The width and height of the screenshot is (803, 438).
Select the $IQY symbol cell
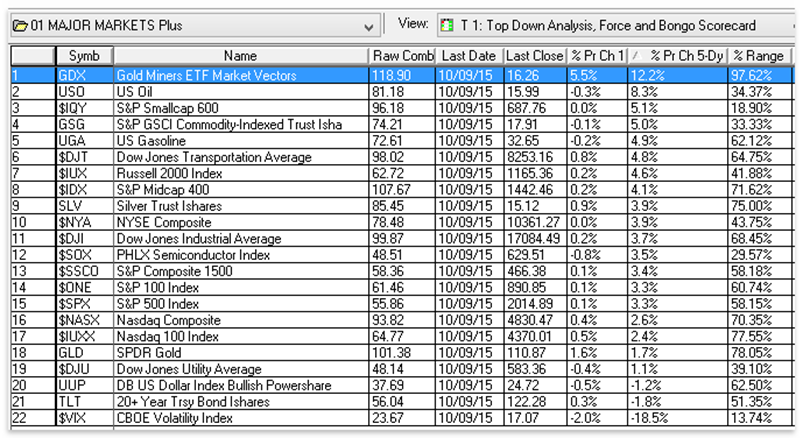click(x=84, y=108)
